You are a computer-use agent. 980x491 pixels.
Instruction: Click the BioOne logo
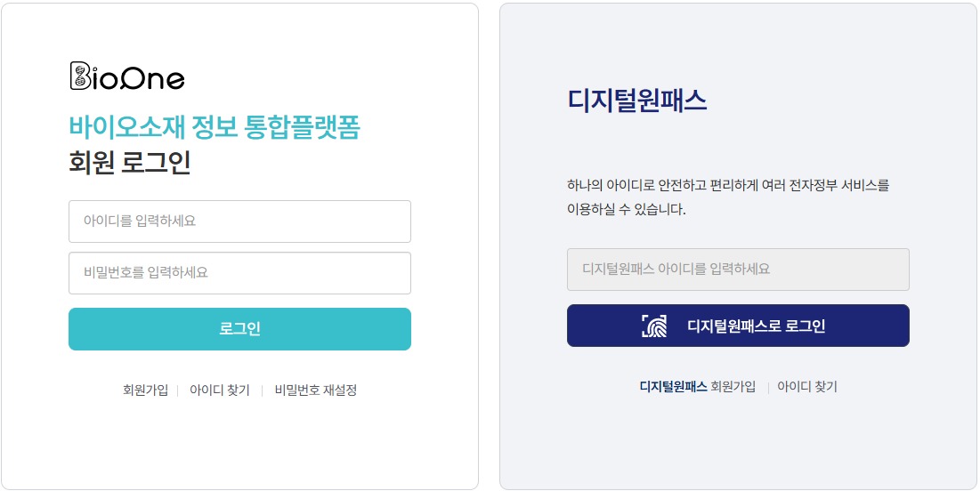click(x=126, y=77)
